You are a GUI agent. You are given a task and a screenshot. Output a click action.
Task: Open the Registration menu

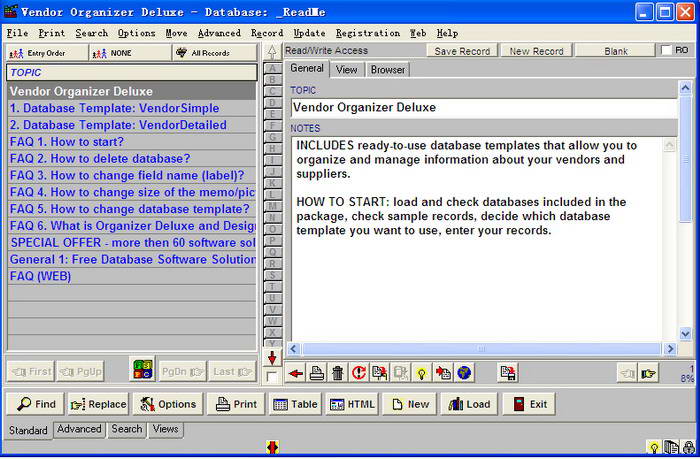[368, 33]
